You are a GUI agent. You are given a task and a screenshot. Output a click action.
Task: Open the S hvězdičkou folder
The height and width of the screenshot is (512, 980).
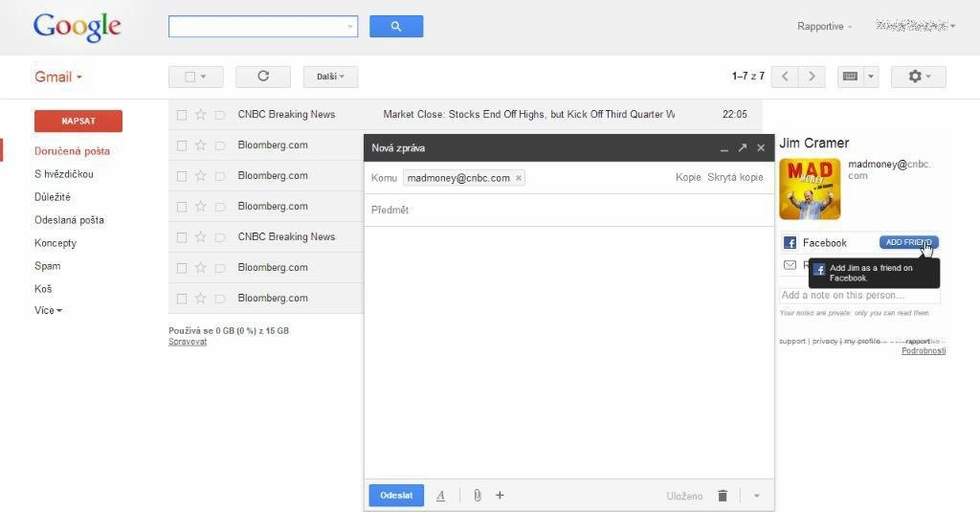tap(64, 174)
